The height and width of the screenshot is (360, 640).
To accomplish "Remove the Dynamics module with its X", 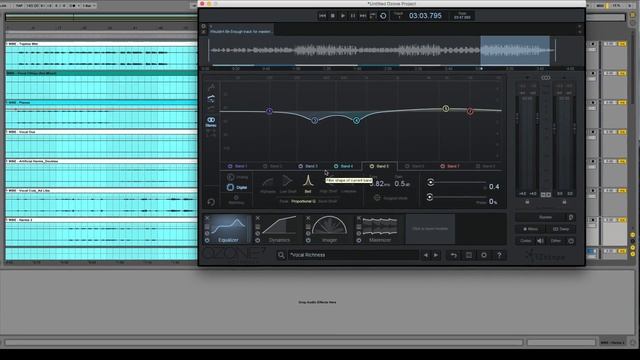I will (x=258, y=218).
